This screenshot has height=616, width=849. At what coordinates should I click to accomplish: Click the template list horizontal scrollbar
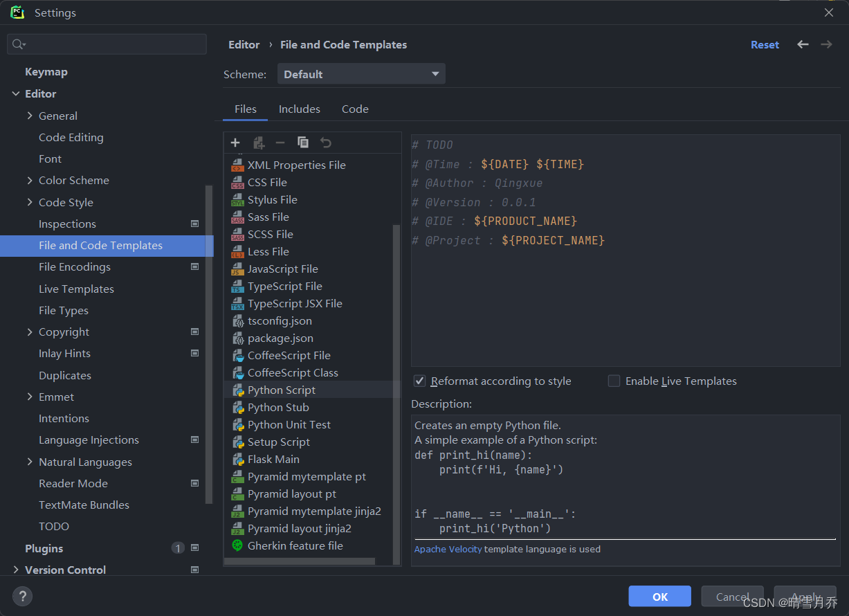pyautogui.click(x=299, y=561)
